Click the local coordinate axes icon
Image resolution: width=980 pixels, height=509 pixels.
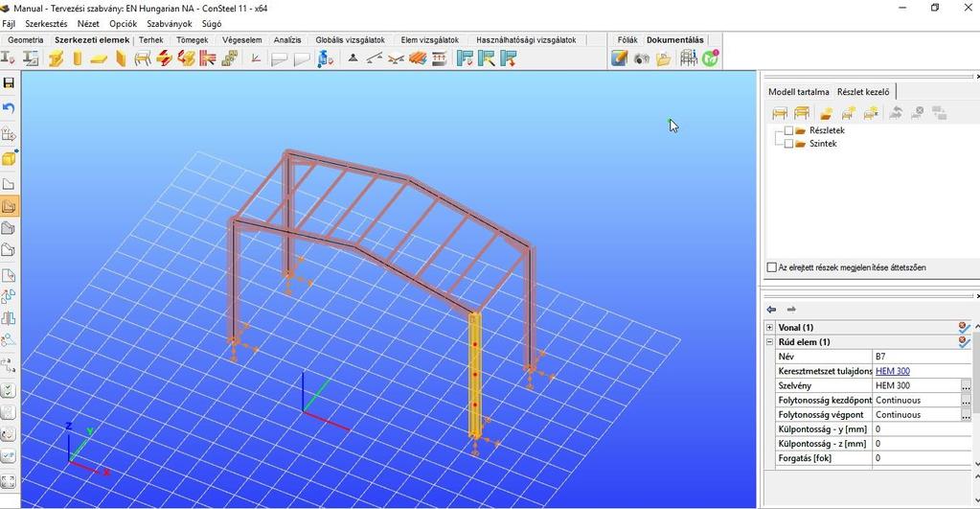[256, 58]
